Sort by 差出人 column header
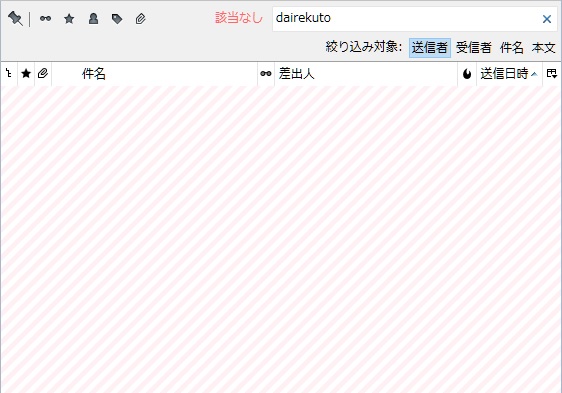 coord(366,74)
